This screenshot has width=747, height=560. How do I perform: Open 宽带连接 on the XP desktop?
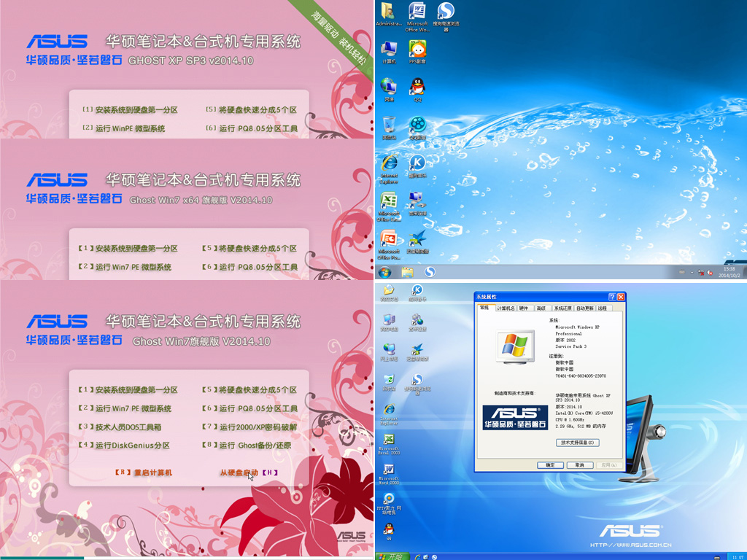[x=417, y=323]
